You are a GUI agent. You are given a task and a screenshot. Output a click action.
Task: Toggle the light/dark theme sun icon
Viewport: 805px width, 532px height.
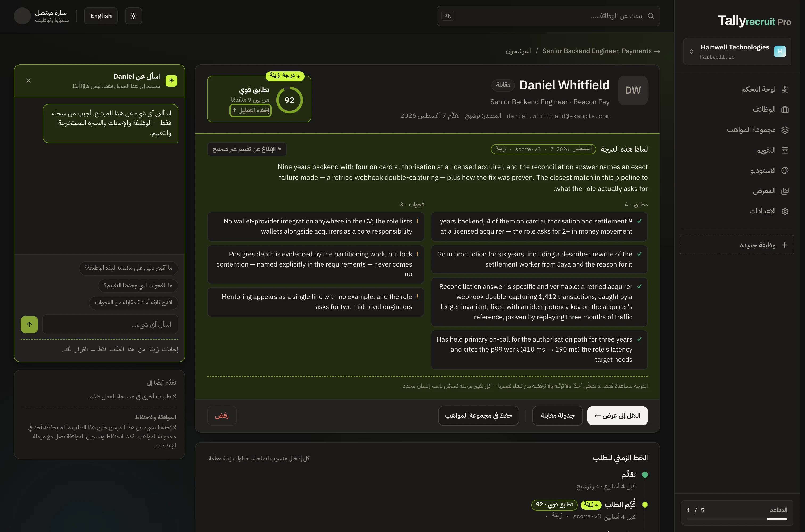[133, 16]
